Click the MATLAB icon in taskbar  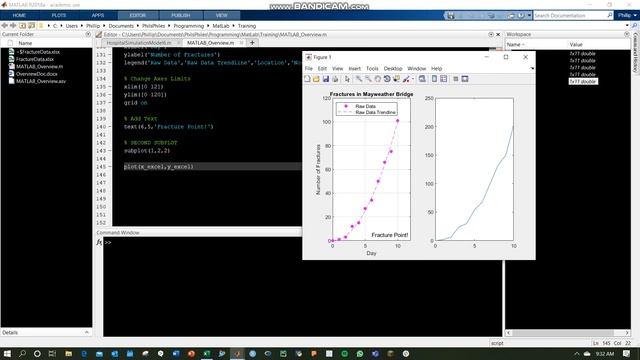[237, 353]
